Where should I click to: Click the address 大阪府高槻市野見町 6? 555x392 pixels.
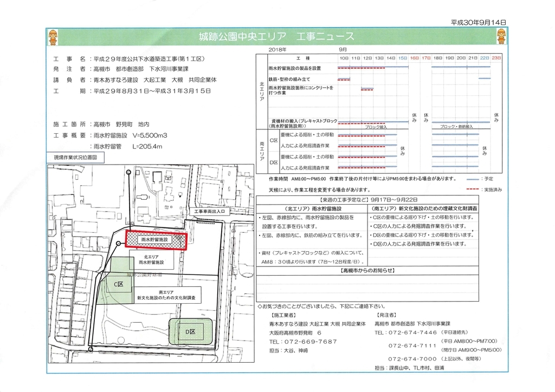(x=295, y=333)
